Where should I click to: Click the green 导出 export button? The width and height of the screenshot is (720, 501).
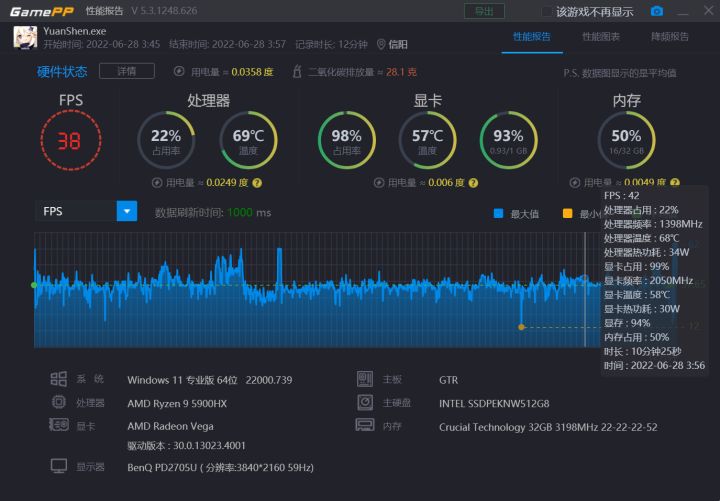(484, 11)
